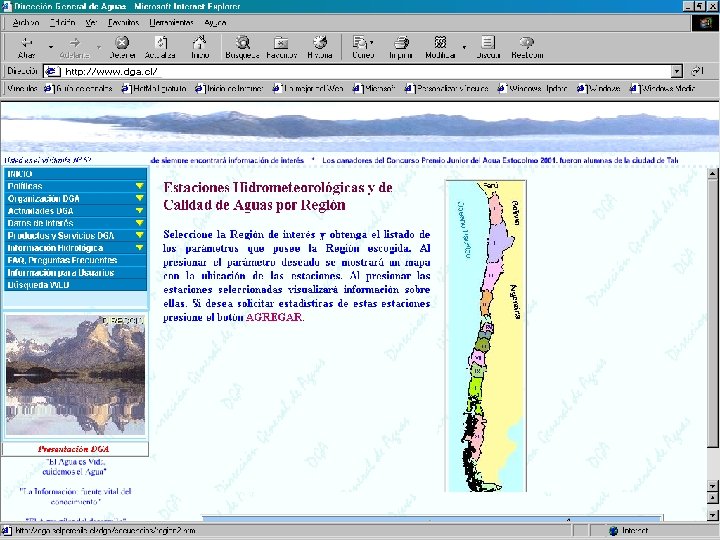This screenshot has width=720, height=540.
Task: Open Búsqueda WEB sidebar link
Action: [38, 285]
